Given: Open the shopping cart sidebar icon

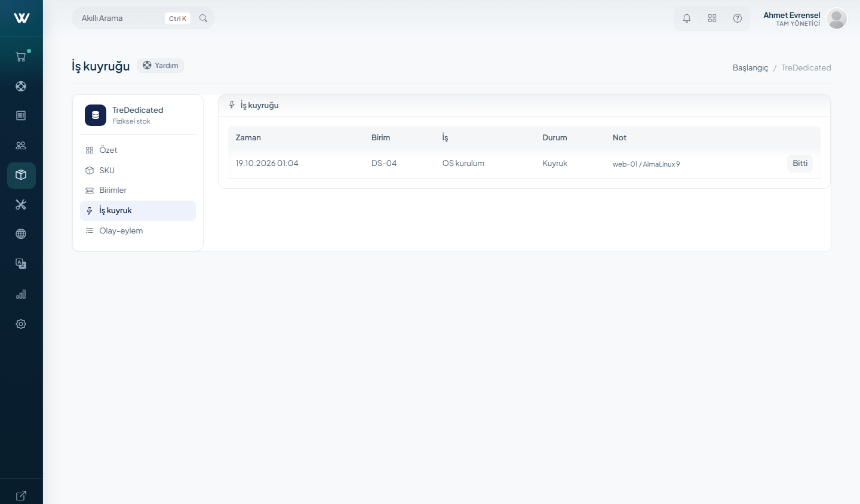Looking at the screenshot, I should click(21, 57).
